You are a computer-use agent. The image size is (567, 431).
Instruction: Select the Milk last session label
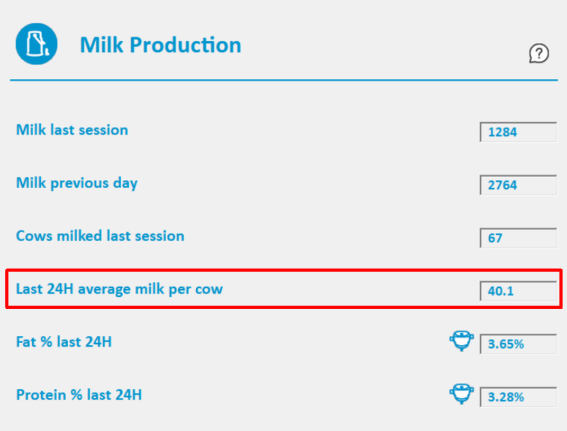click(x=72, y=130)
